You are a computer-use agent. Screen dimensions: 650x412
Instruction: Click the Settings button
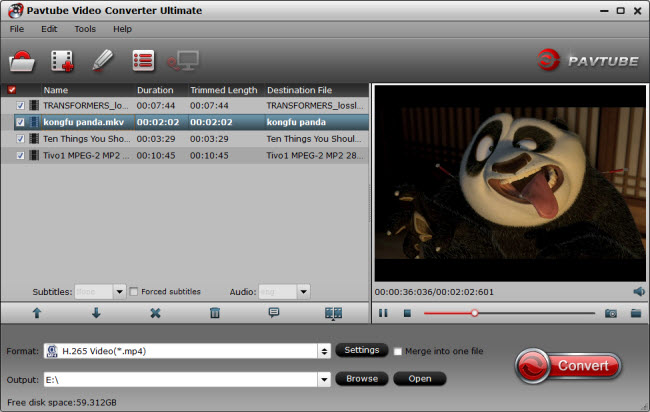pyautogui.click(x=361, y=350)
